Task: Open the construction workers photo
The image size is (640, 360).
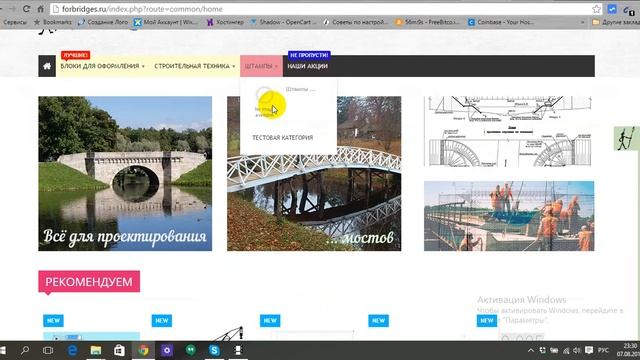Action: (x=509, y=216)
